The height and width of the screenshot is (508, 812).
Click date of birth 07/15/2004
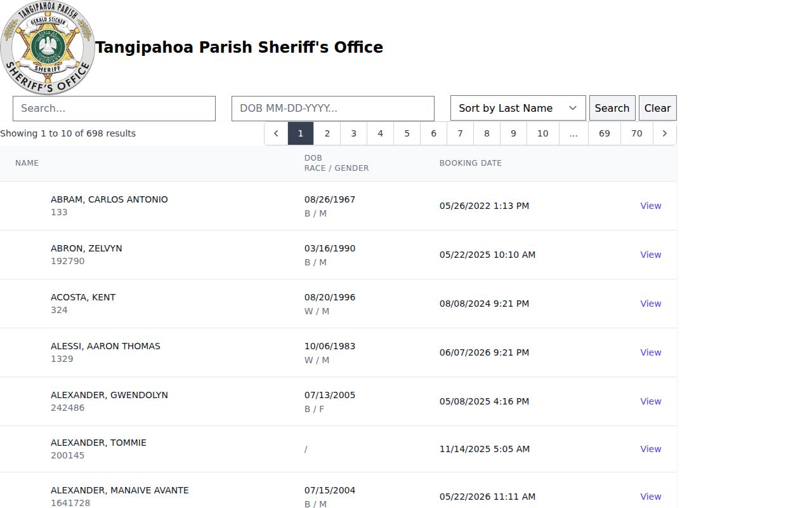pos(330,490)
